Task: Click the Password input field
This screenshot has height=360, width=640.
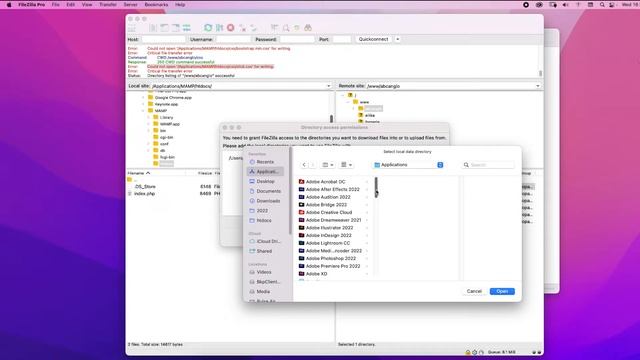Action: (297, 39)
